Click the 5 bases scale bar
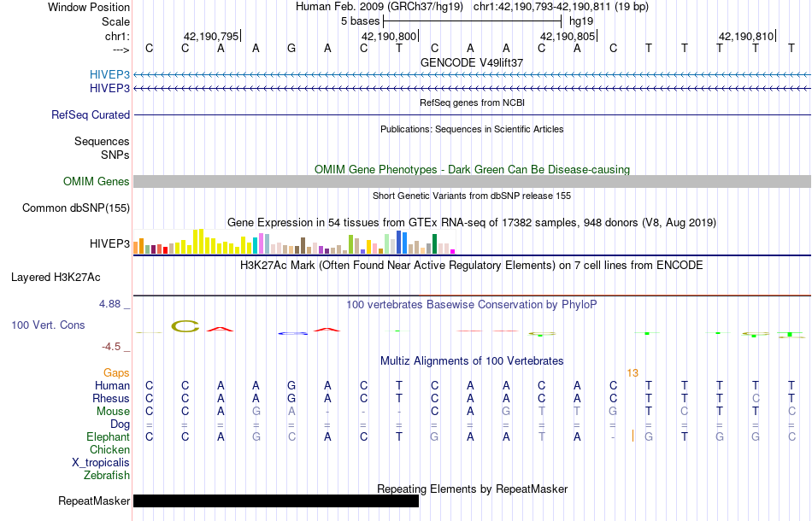Screen dimensions: 812x521 [x=472, y=21]
